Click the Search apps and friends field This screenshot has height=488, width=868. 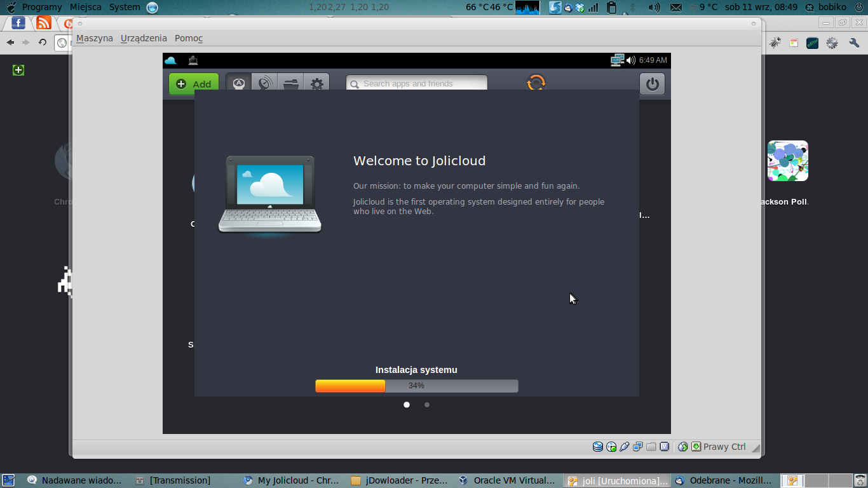tap(417, 83)
